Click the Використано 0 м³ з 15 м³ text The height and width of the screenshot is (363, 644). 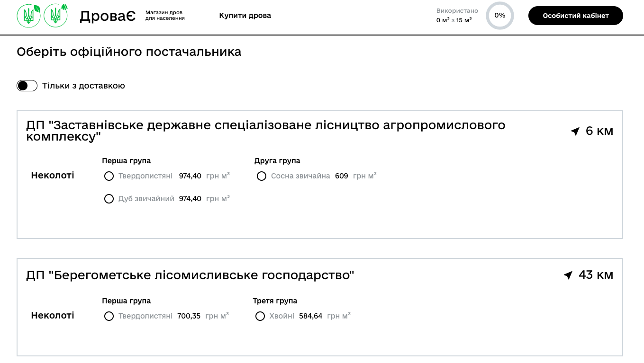pyautogui.click(x=457, y=16)
